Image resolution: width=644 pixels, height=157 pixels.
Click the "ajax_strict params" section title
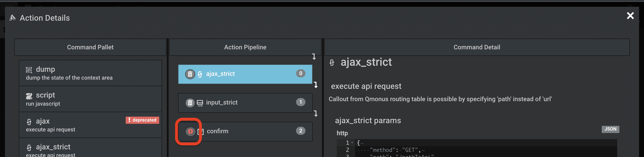click(x=368, y=120)
